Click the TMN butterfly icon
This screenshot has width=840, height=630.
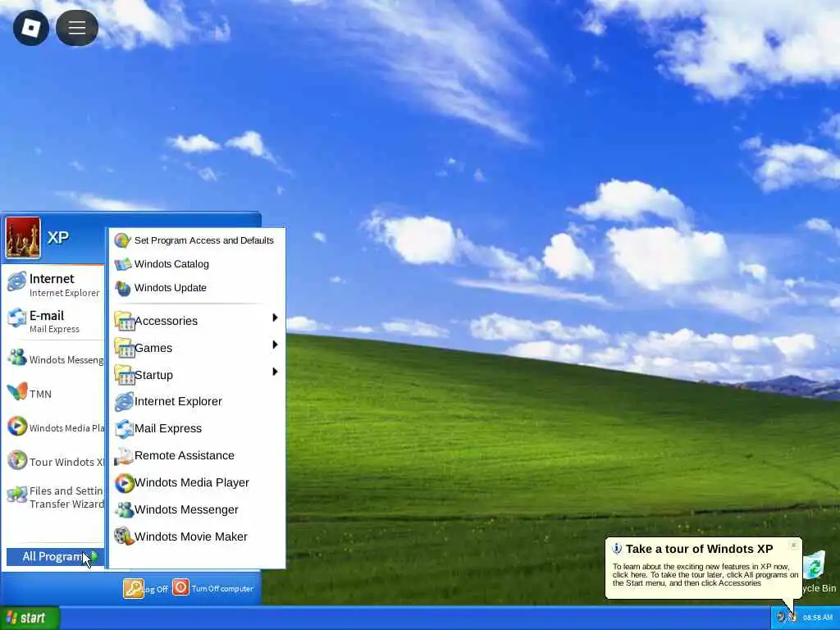tap(16, 391)
